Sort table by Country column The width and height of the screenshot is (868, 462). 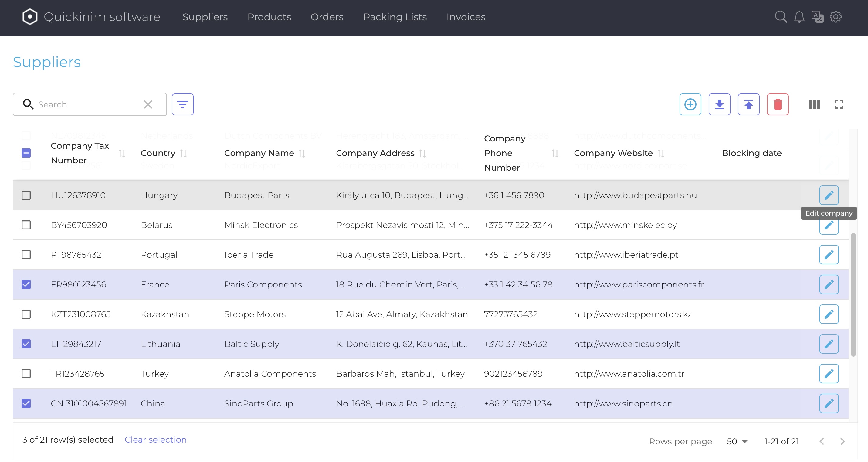pyautogui.click(x=184, y=153)
